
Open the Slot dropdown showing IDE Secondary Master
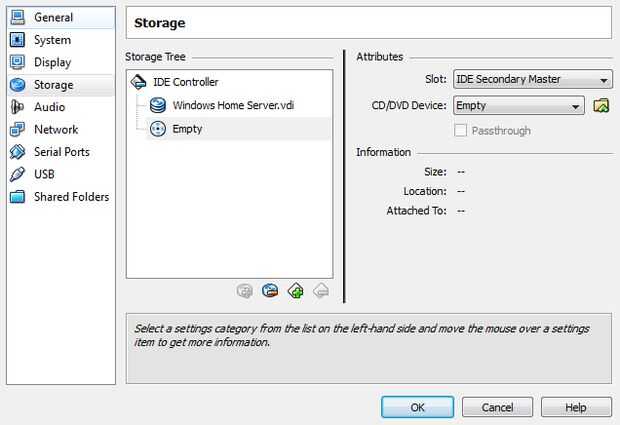[x=532, y=80]
